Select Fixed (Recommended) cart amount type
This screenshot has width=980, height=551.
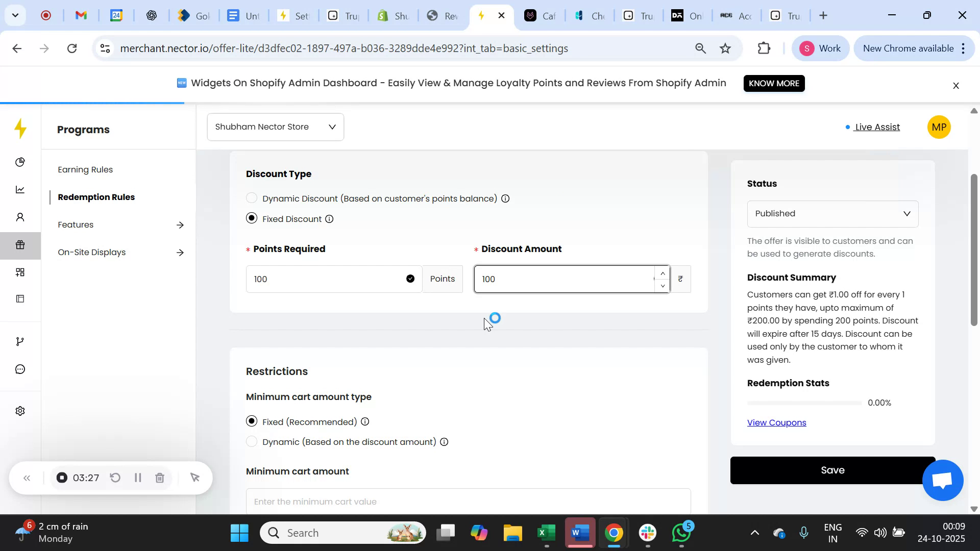[x=251, y=421]
